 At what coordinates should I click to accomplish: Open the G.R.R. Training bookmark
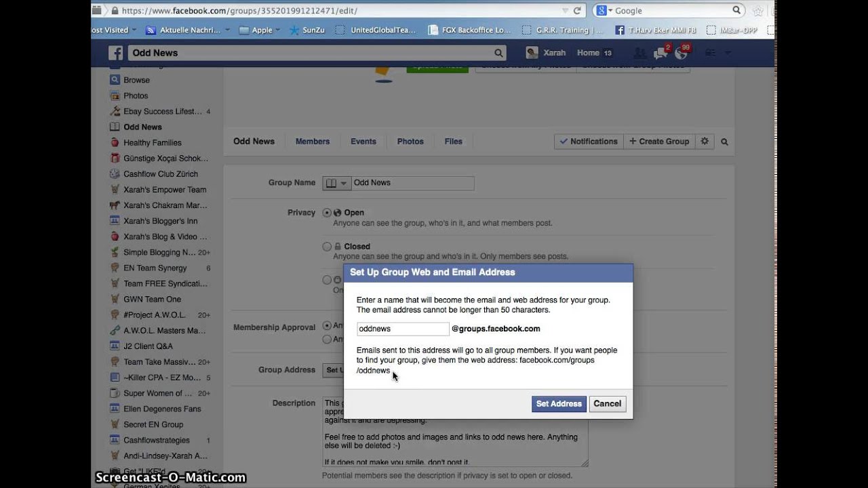coord(563,30)
